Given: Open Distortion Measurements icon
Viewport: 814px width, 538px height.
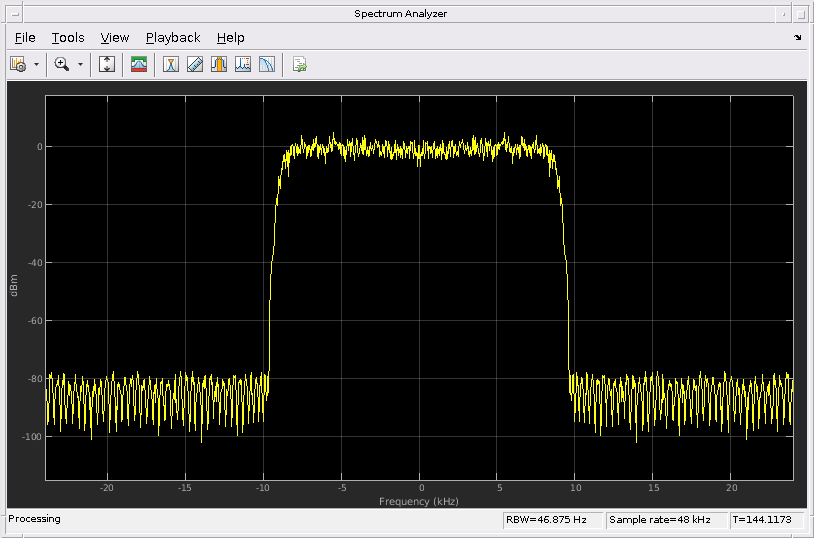Looking at the screenshot, I should [242, 64].
